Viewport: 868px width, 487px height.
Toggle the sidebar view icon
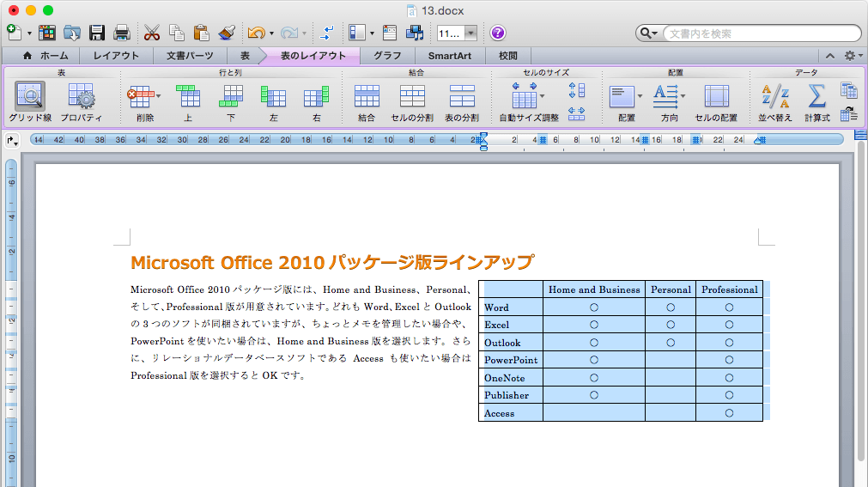357,33
